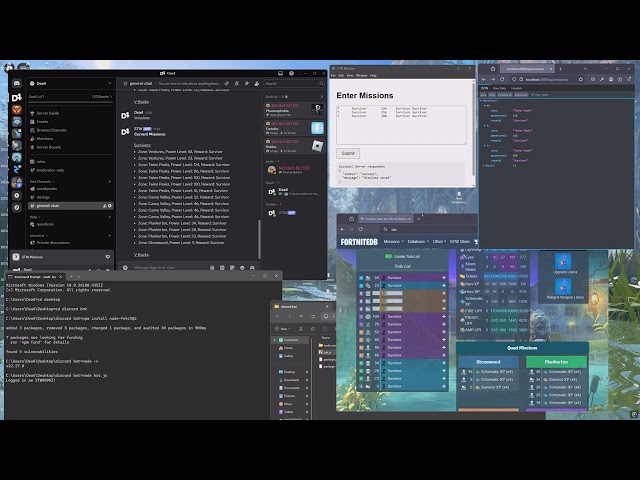Click the Discord help question mark icon
This screenshot has height=480, width=640.
291,73
